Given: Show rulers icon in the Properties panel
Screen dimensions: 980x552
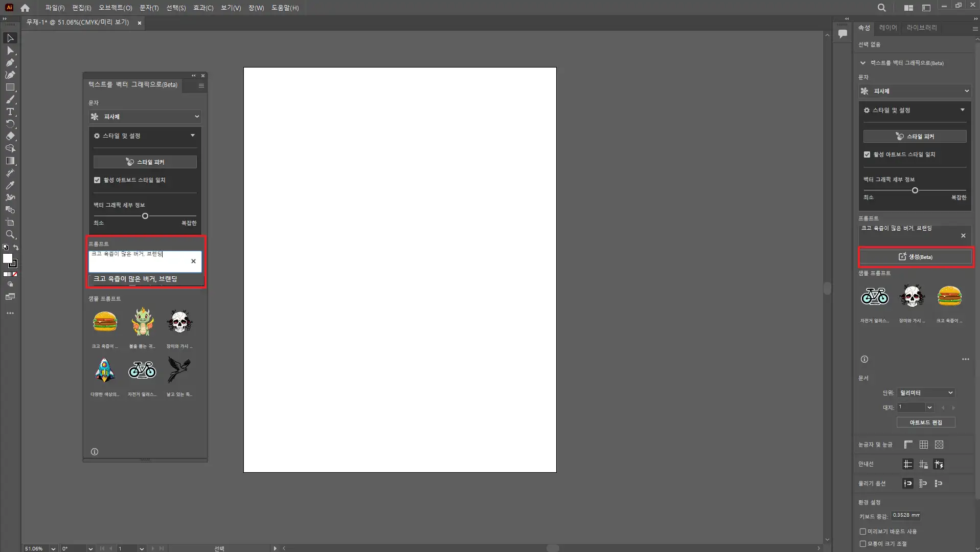Looking at the screenshot, I should (x=908, y=445).
